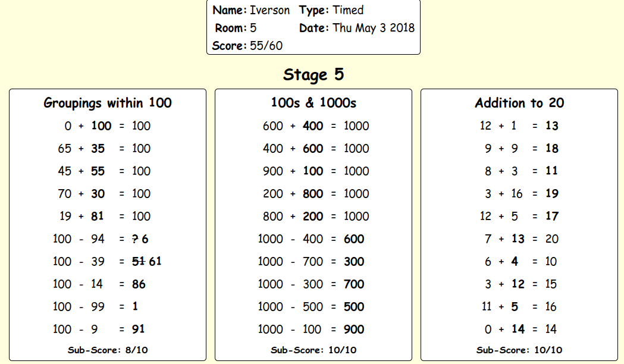Click the answer 55 in '45 + 55'

[x=98, y=171]
